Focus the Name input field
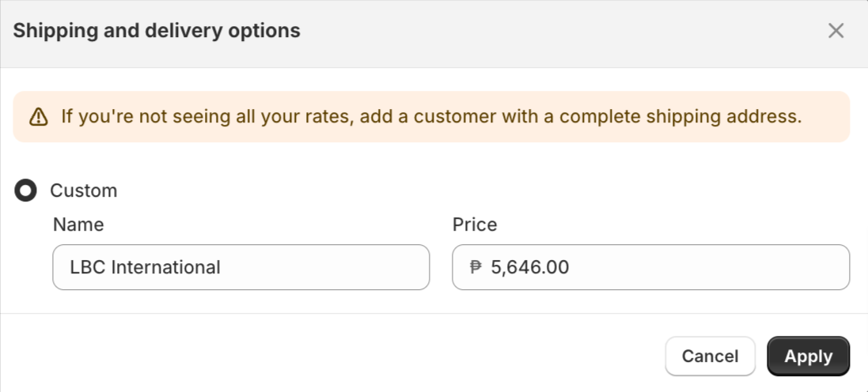868x392 pixels. coord(241,267)
